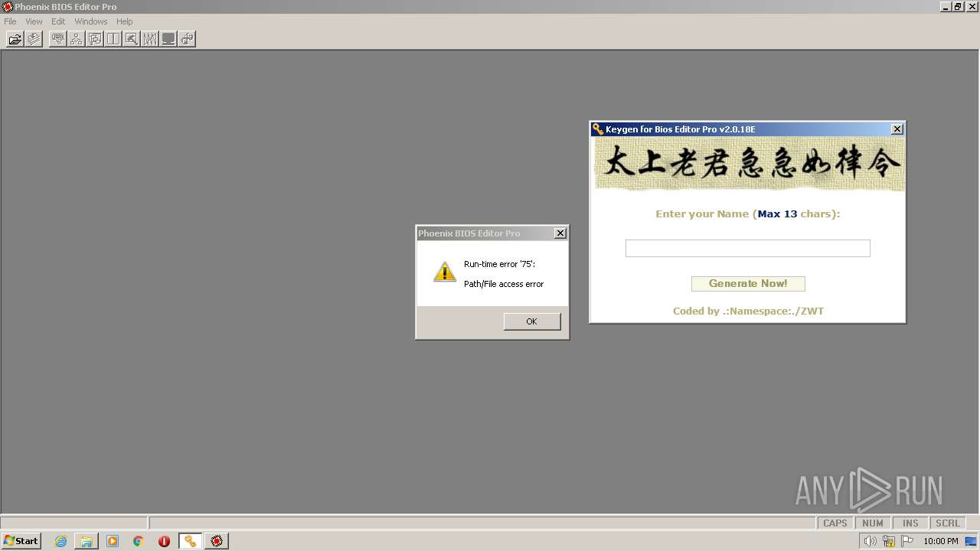Click the vertical bars toolbar icon
The width and height of the screenshot is (980, 551).
coord(150,38)
